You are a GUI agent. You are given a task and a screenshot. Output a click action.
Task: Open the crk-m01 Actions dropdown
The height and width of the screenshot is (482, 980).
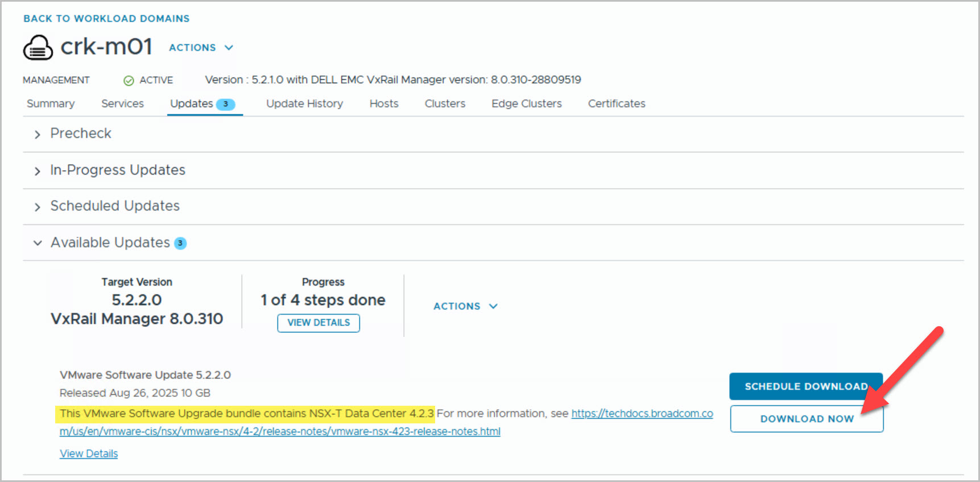pos(201,48)
